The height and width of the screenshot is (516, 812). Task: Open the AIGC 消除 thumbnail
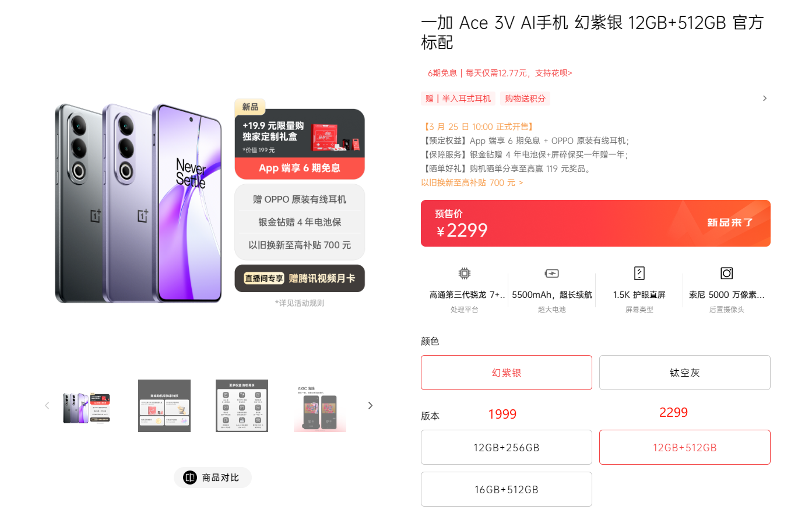(320, 406)
